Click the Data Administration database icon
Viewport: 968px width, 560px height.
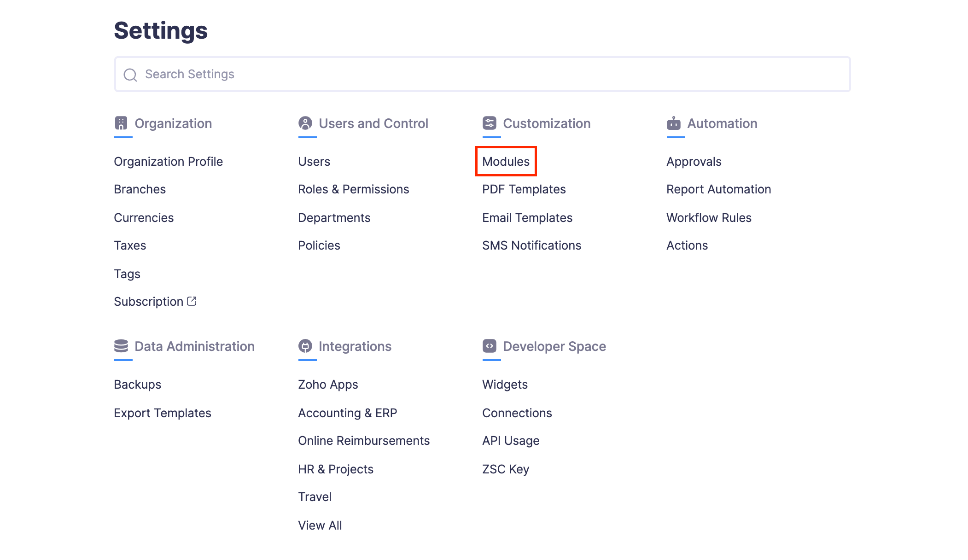click(122, 346)
